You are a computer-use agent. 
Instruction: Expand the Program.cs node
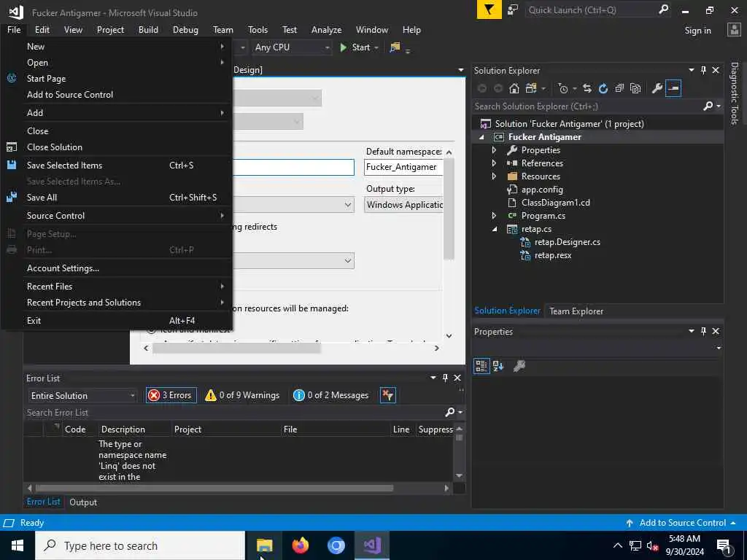point(494,216)
